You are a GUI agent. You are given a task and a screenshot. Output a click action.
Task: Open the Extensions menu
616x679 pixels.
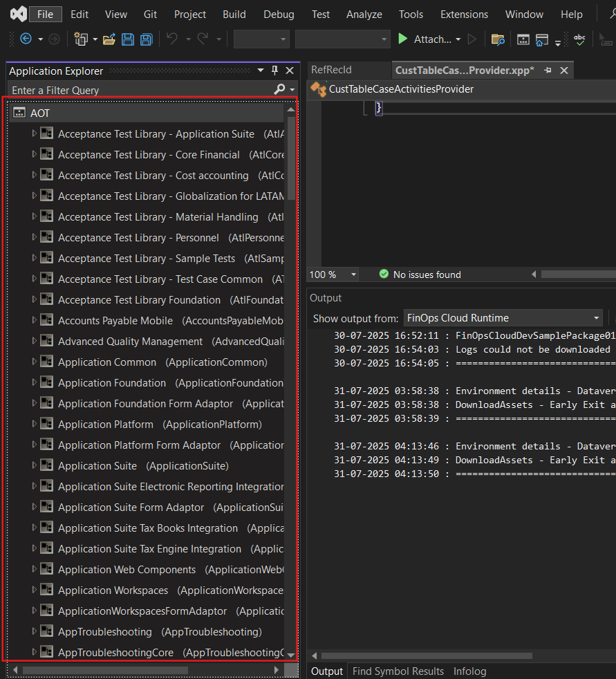click(x=464, y=15)
